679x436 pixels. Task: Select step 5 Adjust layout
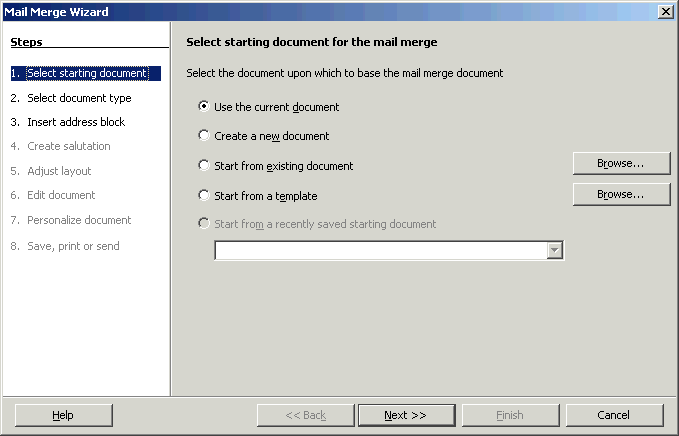(51, 171)
